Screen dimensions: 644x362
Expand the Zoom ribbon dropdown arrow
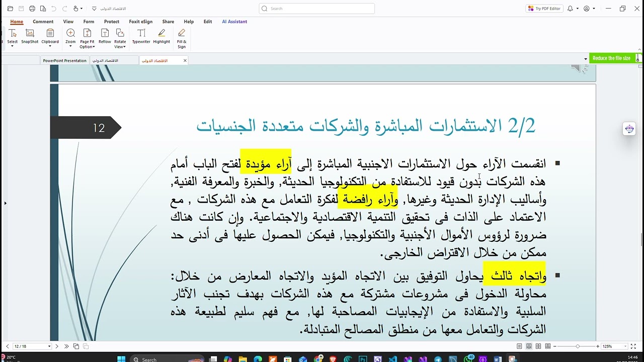pyautogui.click(x=70, y=46)
